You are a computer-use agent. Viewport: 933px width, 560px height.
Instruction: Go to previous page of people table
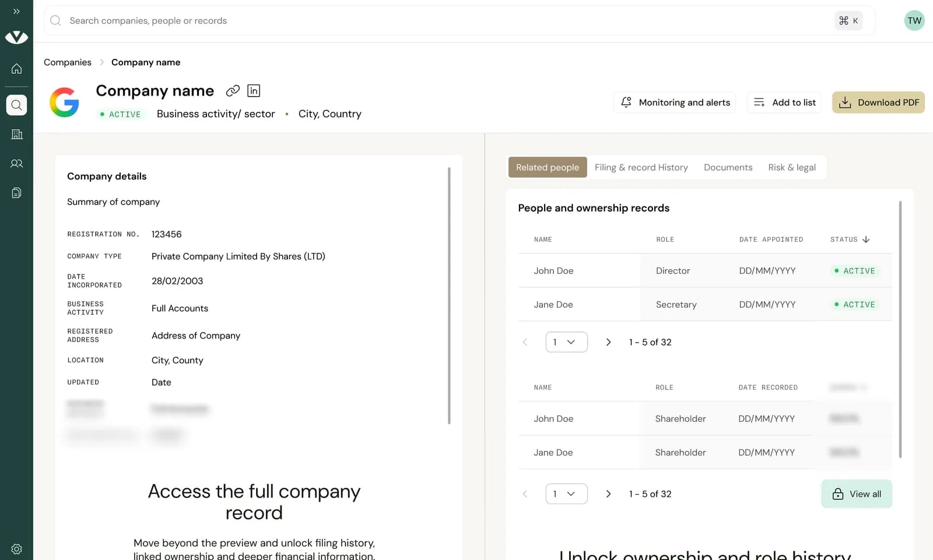click(525, 342)
